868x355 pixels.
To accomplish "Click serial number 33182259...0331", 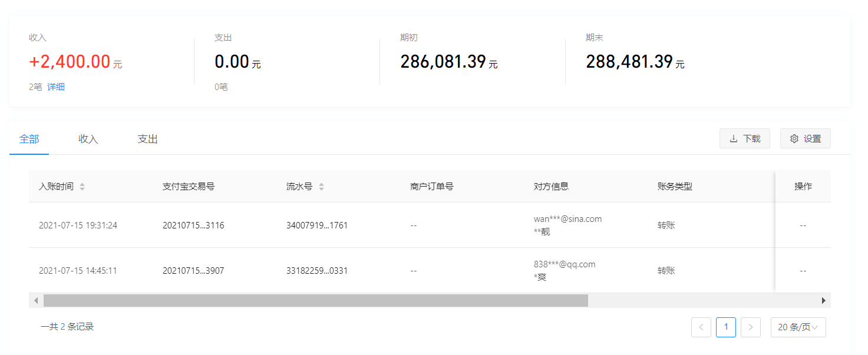I will point(316,271).
